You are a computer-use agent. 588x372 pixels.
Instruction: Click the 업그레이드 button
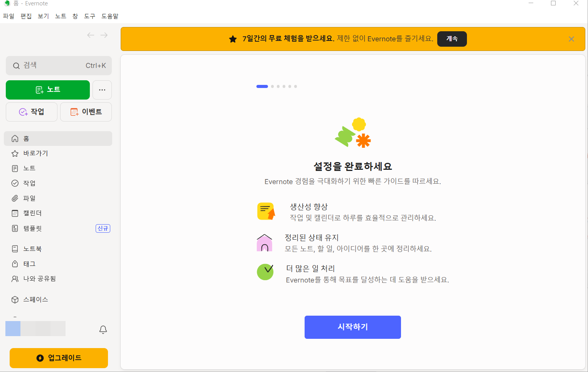click(59, 358)
